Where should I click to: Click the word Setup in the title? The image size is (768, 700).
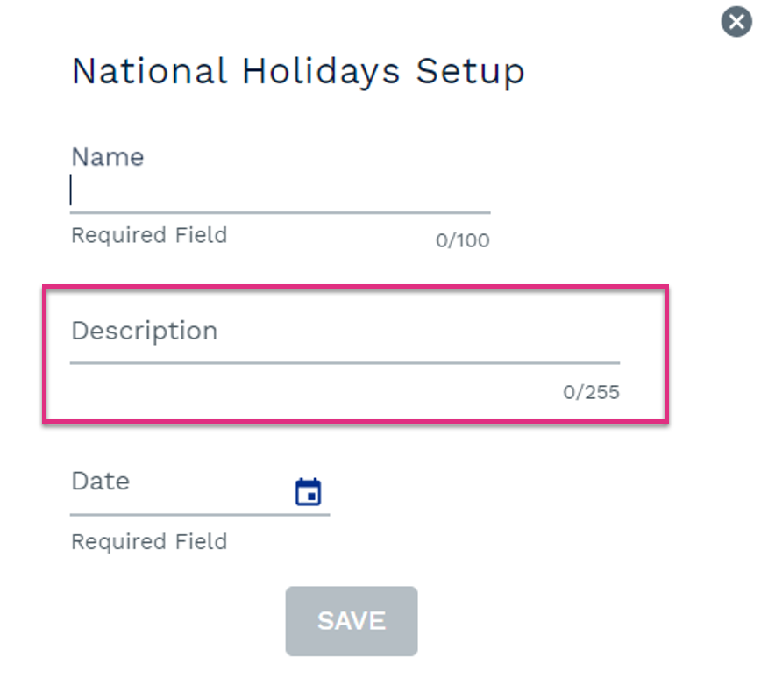point(471,72)
